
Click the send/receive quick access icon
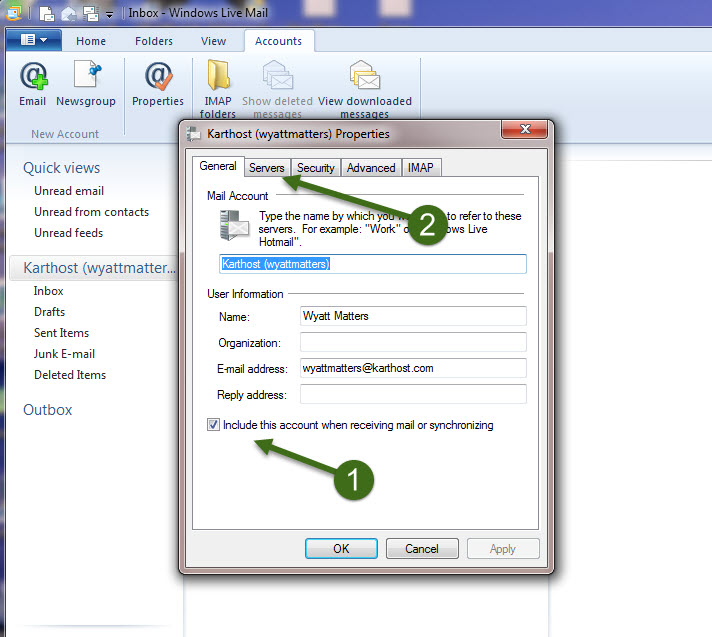(x=91, y=14)
